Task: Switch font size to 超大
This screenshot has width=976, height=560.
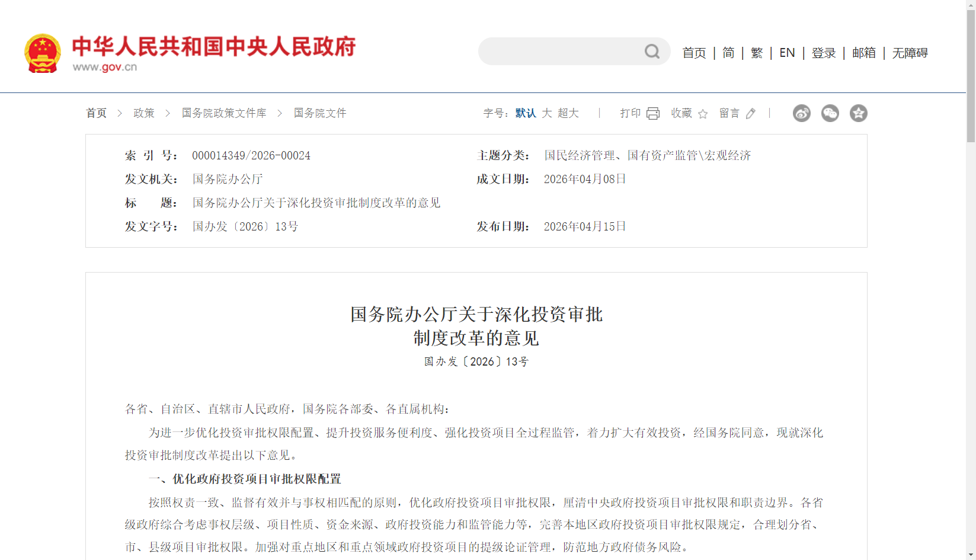Action: point(568,113)
